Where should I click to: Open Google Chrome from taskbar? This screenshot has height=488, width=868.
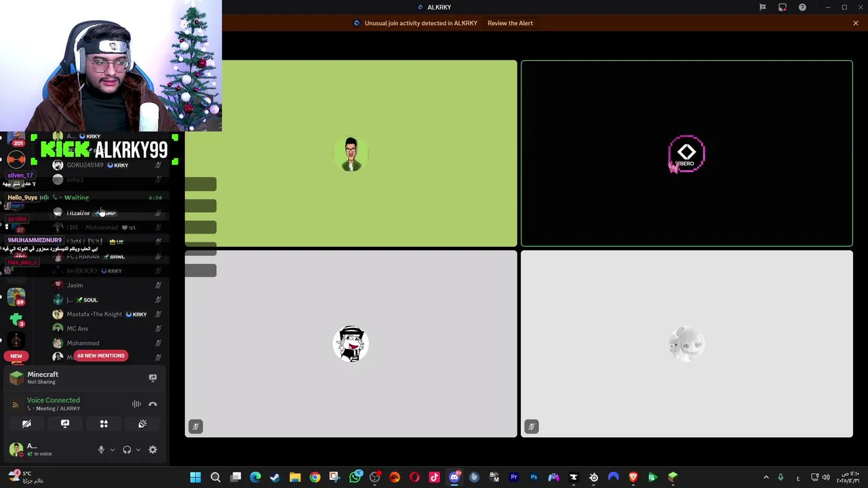coord(315,478)
